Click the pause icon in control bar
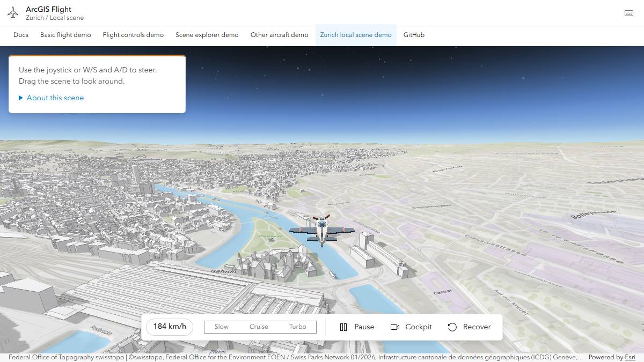The height and width of the screenshot is (362, 644). coord(343,327)
